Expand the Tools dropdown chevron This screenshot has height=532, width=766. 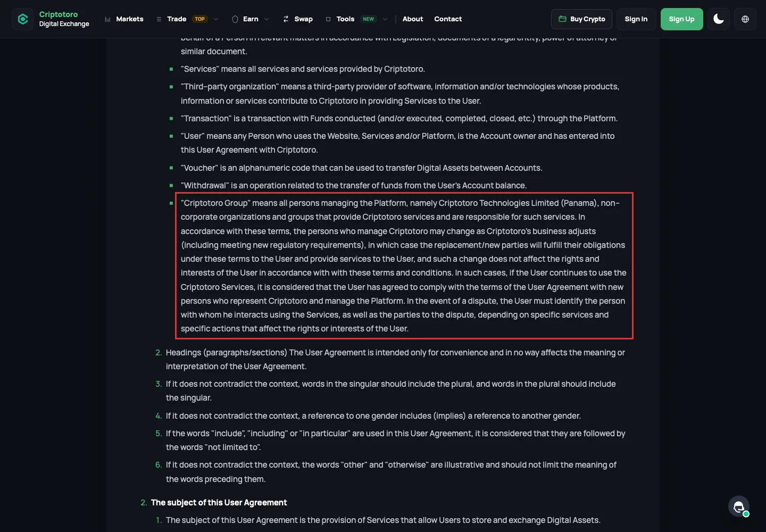pos(385,19)
